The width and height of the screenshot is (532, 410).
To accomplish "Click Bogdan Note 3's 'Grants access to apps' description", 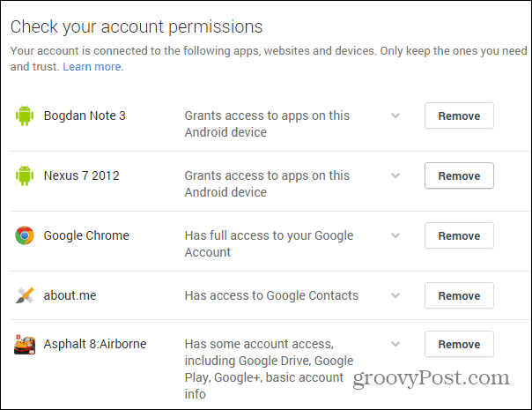I will pos(267,124).
